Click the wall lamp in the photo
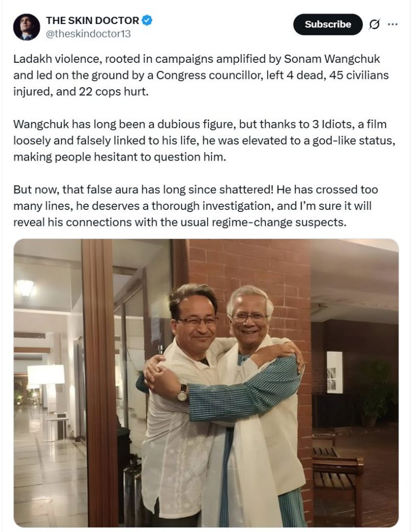 pyautogui.click(x=25, y=287)
